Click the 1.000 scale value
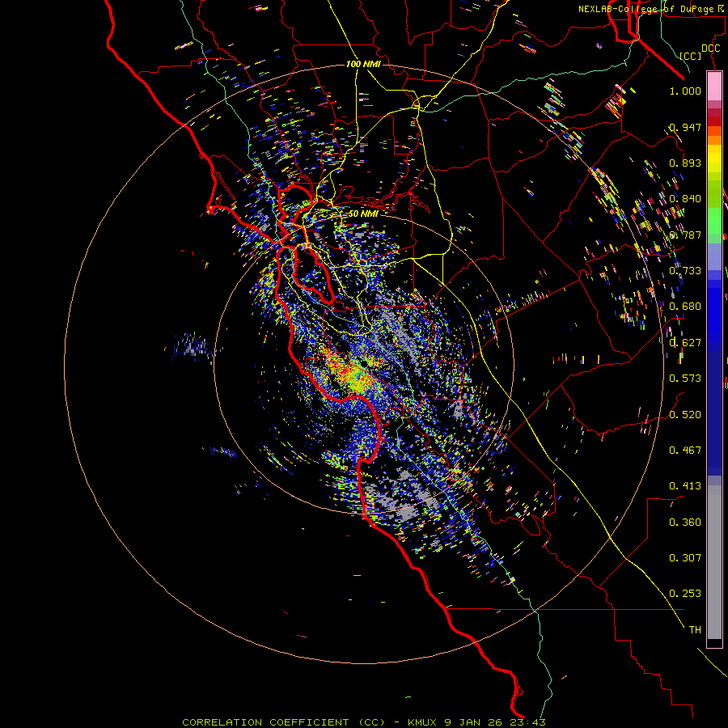Viewport: 728px width, 728px height. pos(685,91)
